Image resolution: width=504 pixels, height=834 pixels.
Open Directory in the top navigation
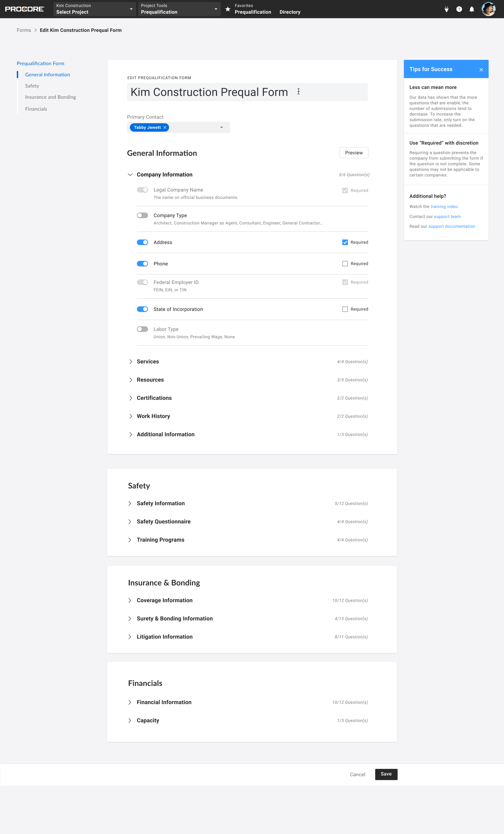[289, 12]
